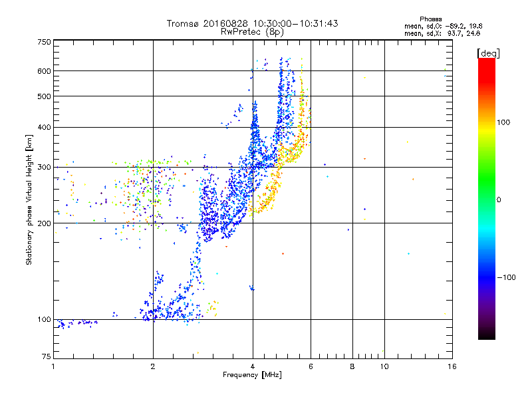This screenshot has height=399, width=532.
Task: Click the 'mean, sd,O: -89.2, 19.8' line
Action: pyautogui.click(x=443, y=26)
